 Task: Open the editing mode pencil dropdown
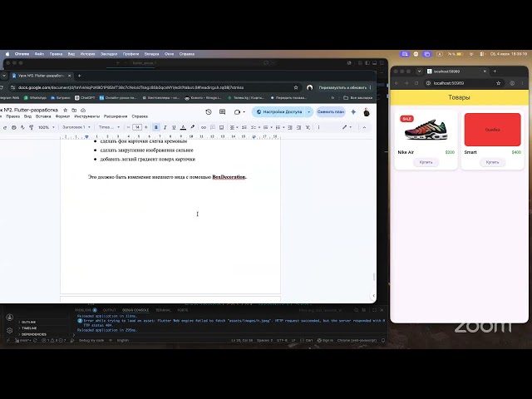(347, 127)
